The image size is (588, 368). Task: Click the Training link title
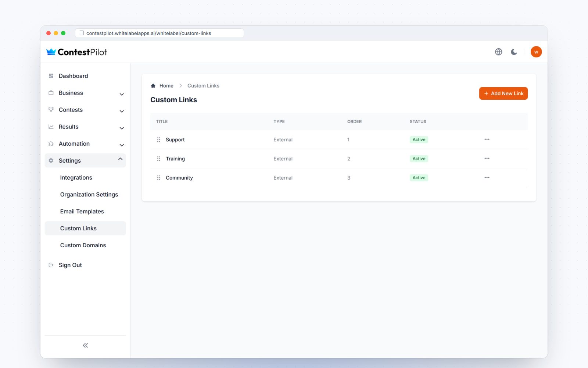point(175,159)
